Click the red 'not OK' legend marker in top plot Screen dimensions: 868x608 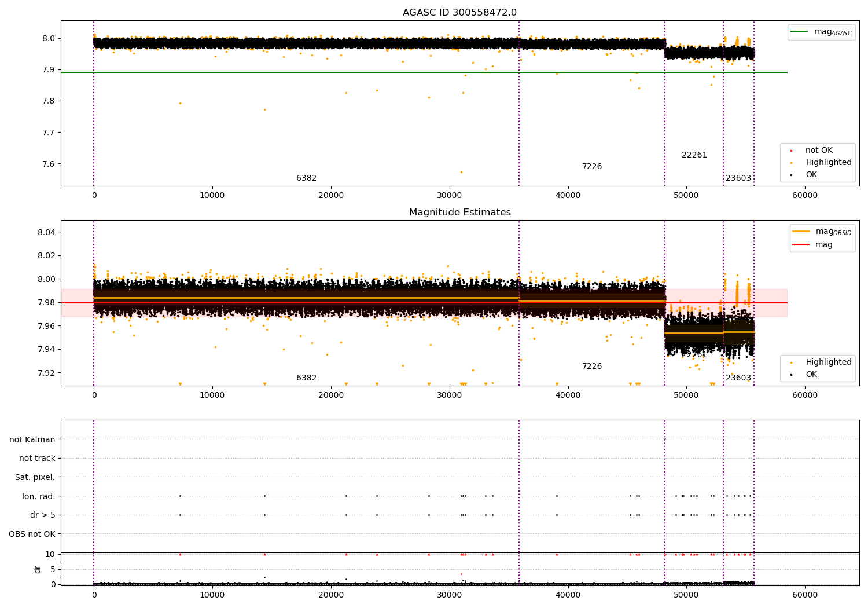point(791,151)
